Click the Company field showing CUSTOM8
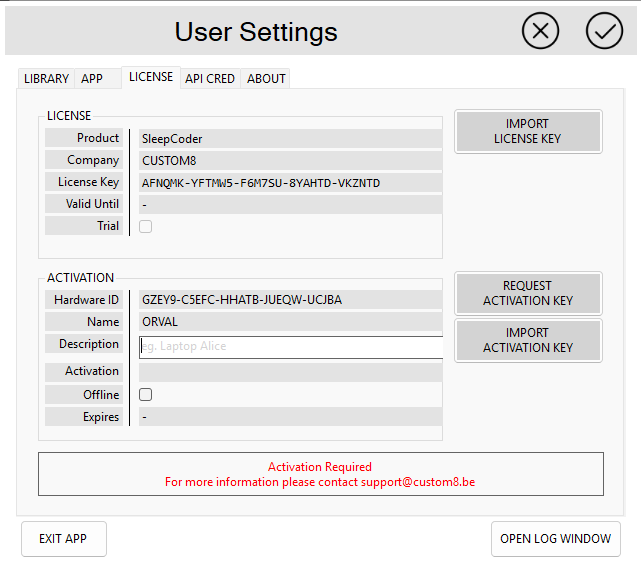641x575 pixels. pyautogui.click(x=290, y=160)
